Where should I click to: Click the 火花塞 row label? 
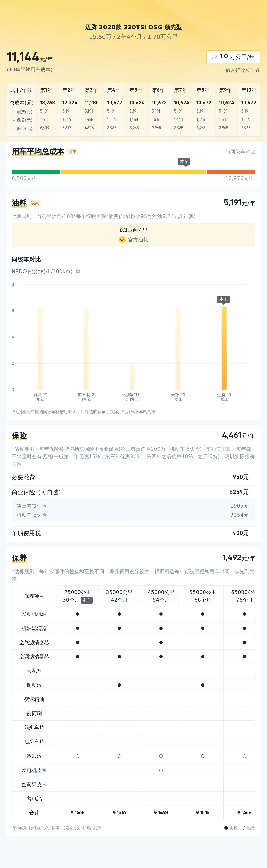[x=34, y=671]
